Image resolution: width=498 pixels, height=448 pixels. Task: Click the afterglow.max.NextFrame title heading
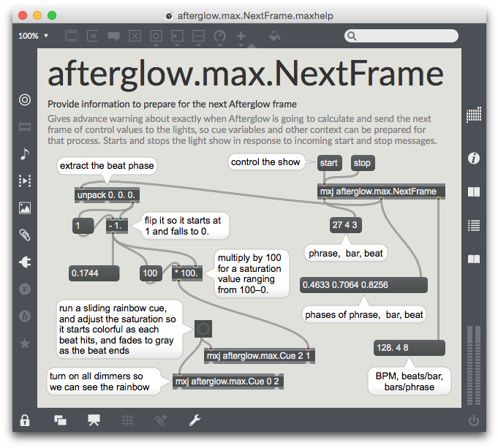pyautogui.click(x=246, y=74)
